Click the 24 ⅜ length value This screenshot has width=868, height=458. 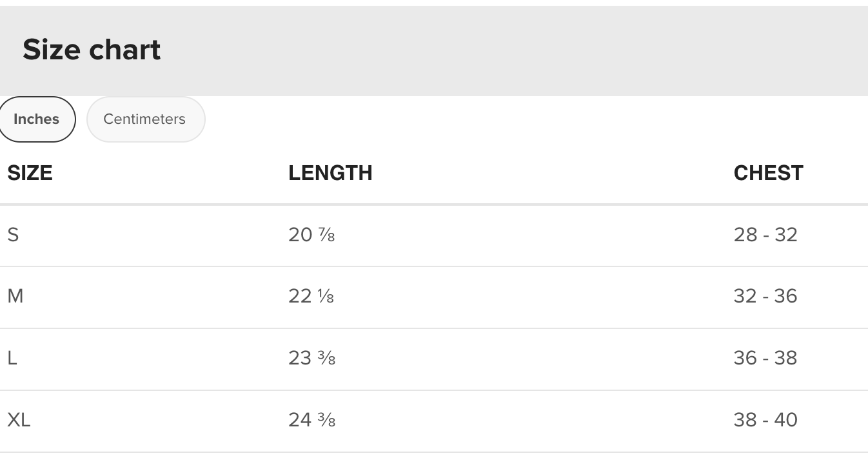click(x=311, y=420)
